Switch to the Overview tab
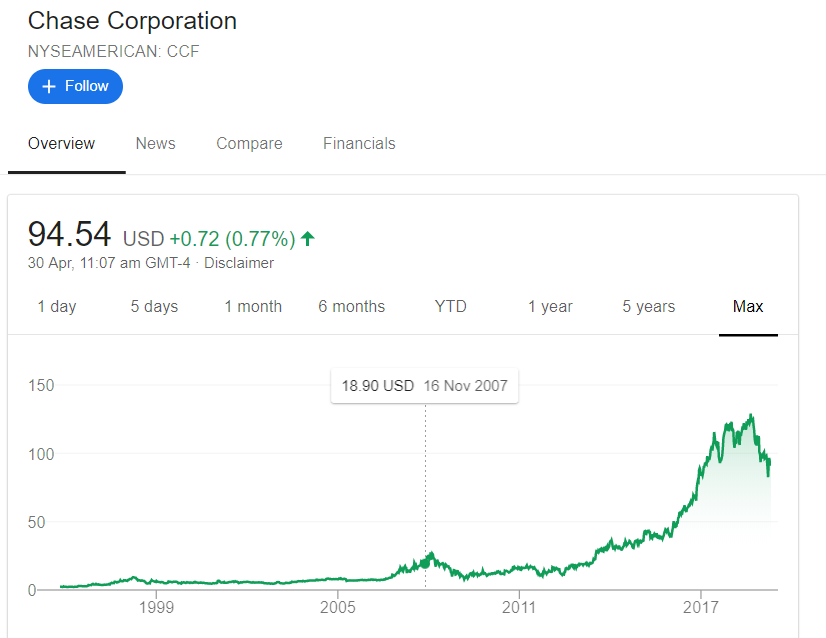This screenshot has width=826, height=638. click(x=61, y=144)
